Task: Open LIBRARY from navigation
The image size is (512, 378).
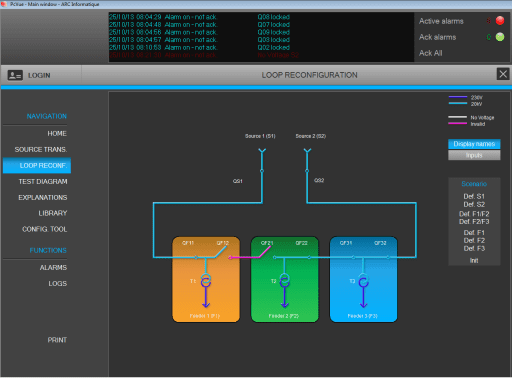Action: coord(53,213)
